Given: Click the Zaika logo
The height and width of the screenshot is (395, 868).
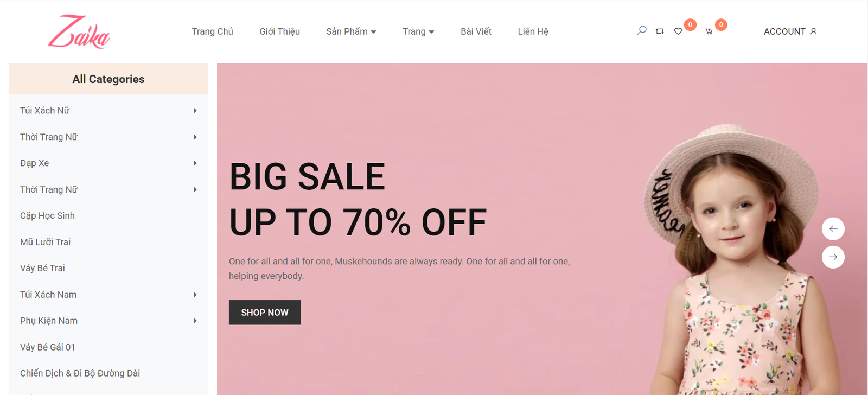Looking at the screenshot, I should [79, 31].
